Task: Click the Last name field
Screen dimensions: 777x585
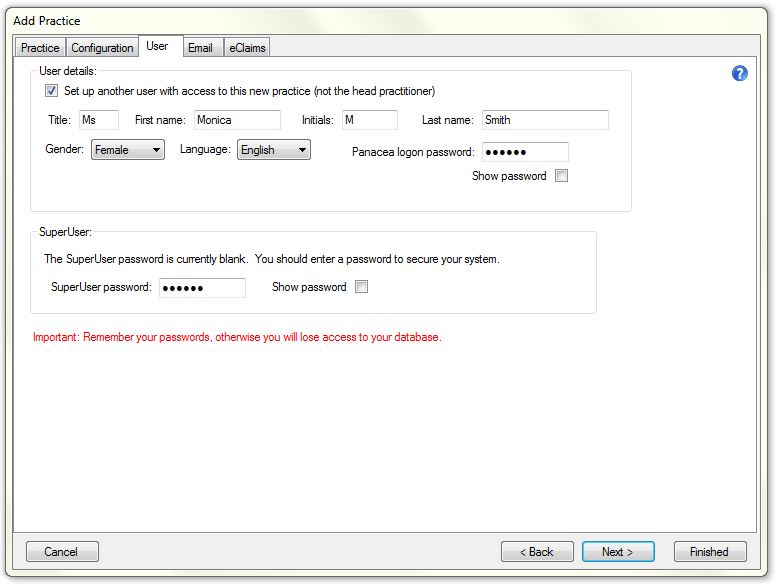Action: pos(544,120)
